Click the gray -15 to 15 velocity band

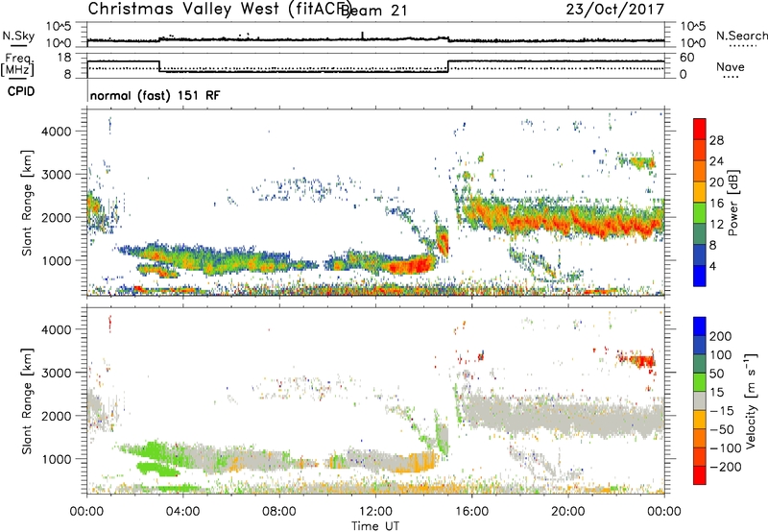[x=700, y=401]
